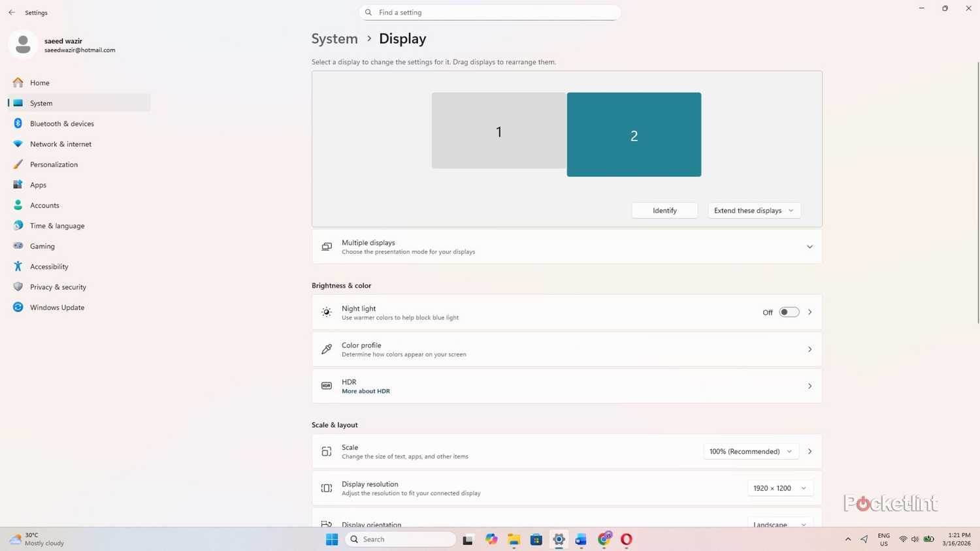Click the Identify button

[x=664, y=210]
